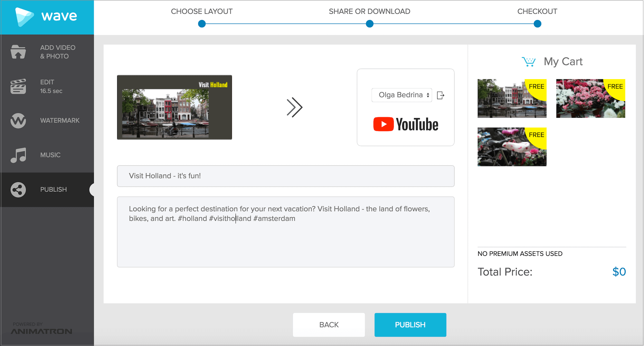Select the bicycle with flowers cart thumbnail
Screen dimensions: 644x346
click(512, 147)
